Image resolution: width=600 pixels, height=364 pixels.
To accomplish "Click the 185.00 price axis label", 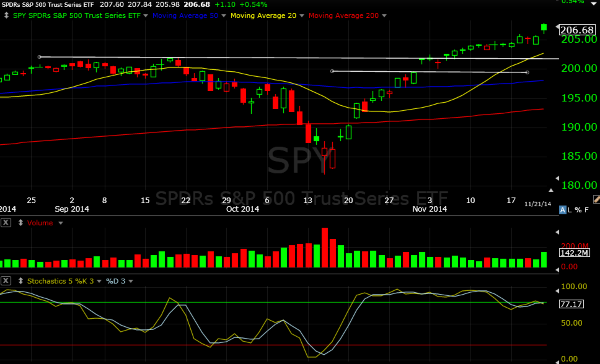I will [x=579, y=156].
